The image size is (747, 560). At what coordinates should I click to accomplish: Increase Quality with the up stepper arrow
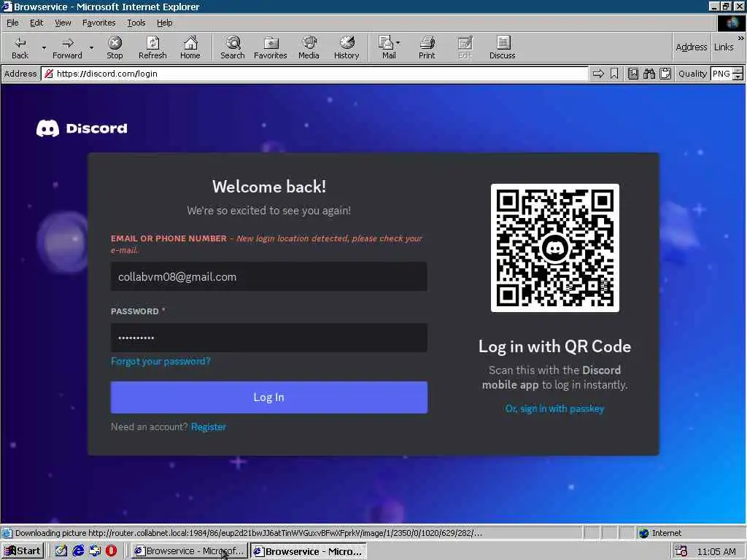(738, 71)
